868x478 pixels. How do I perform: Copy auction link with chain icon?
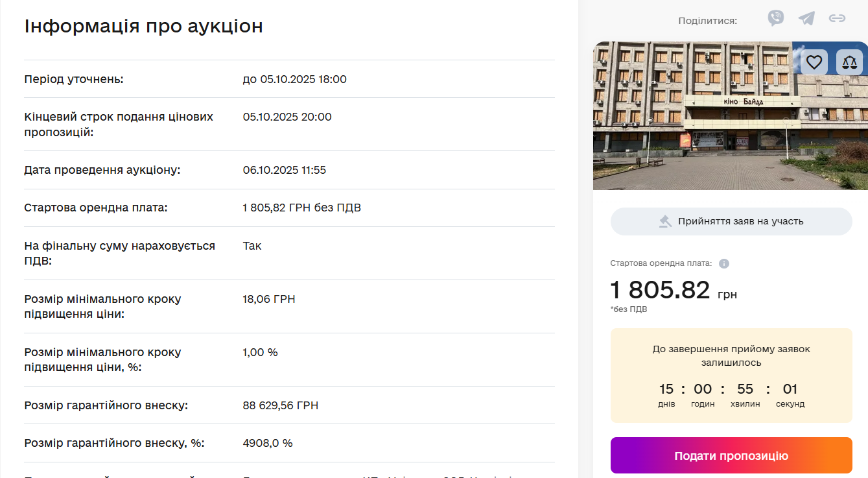[838, 18]
